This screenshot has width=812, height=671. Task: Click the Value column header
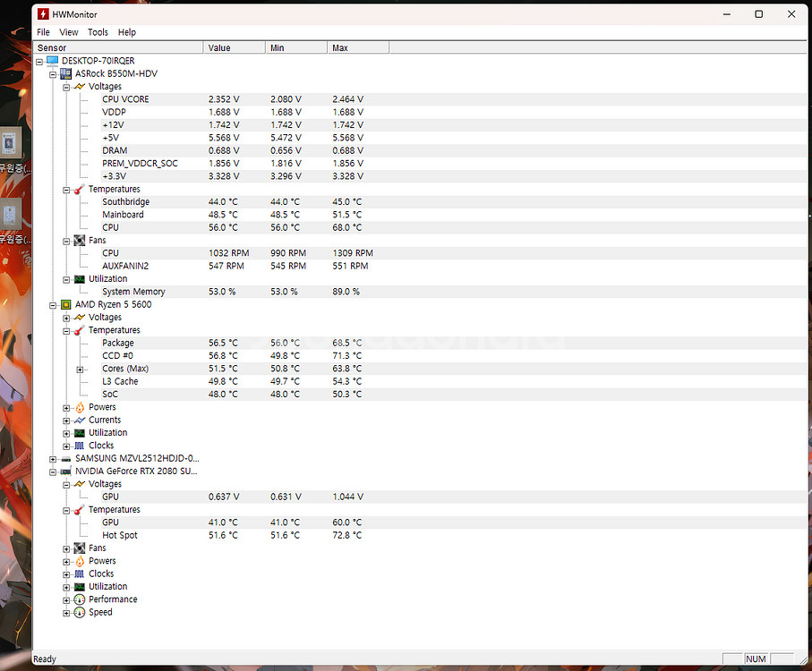coord(234,47)
